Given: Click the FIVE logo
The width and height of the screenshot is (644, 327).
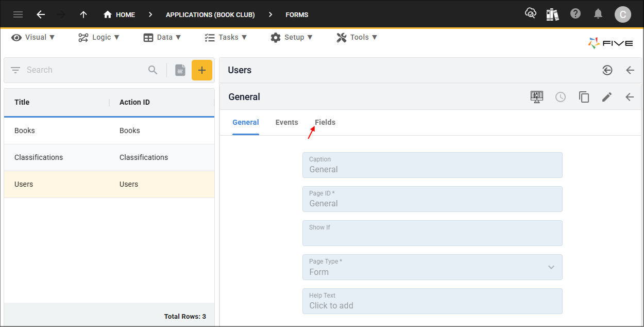Looking at the screenshot, I should point(611,43).
